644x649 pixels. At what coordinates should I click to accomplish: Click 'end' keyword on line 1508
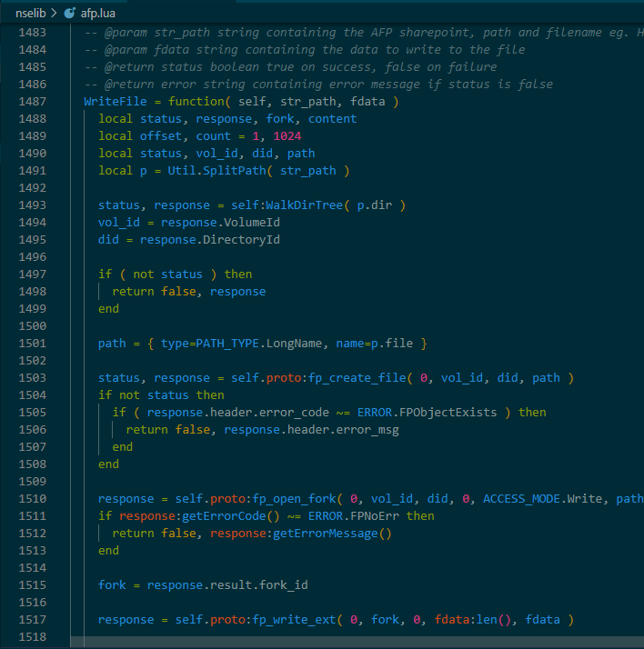108,464
